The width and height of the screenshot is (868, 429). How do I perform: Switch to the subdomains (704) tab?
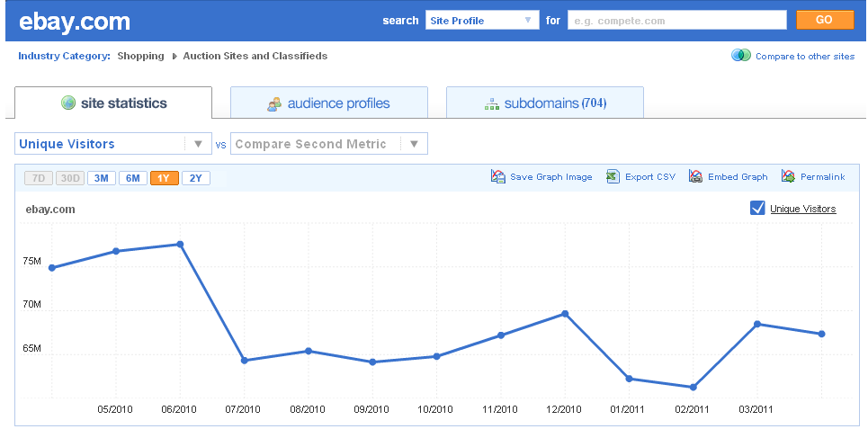coord(545,103)
